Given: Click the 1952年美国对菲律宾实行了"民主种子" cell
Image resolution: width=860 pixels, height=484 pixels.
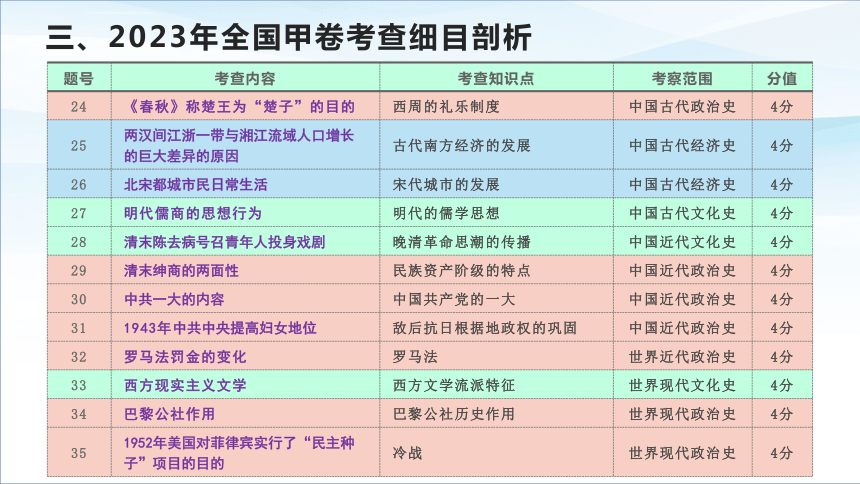Looking at the screenshot, I should pyautogui.click(x=245, y=453).
